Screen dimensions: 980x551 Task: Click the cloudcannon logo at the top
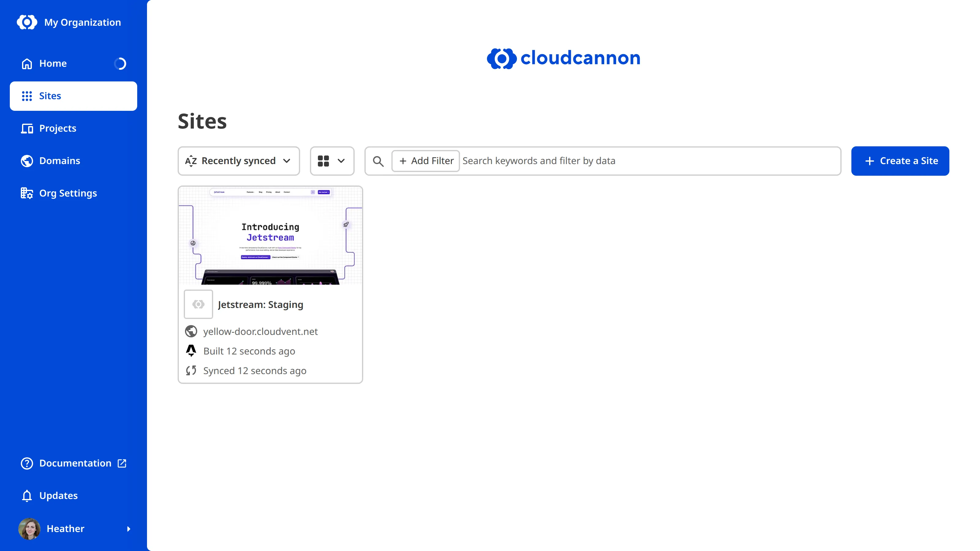click(563, 58)
